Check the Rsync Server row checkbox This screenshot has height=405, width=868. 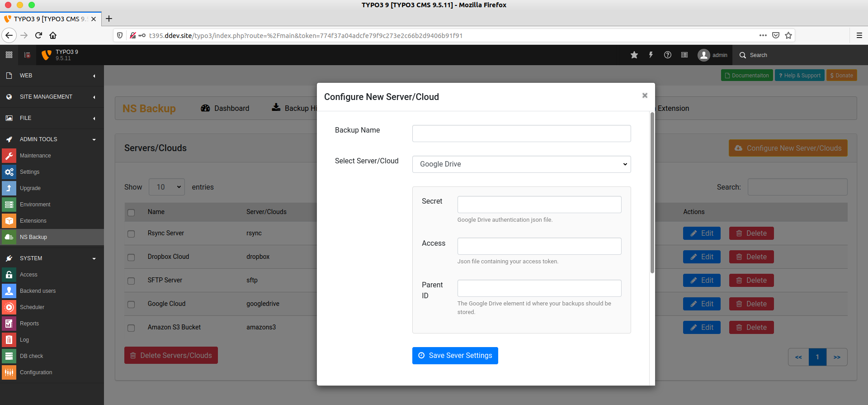tap(131, 234)
